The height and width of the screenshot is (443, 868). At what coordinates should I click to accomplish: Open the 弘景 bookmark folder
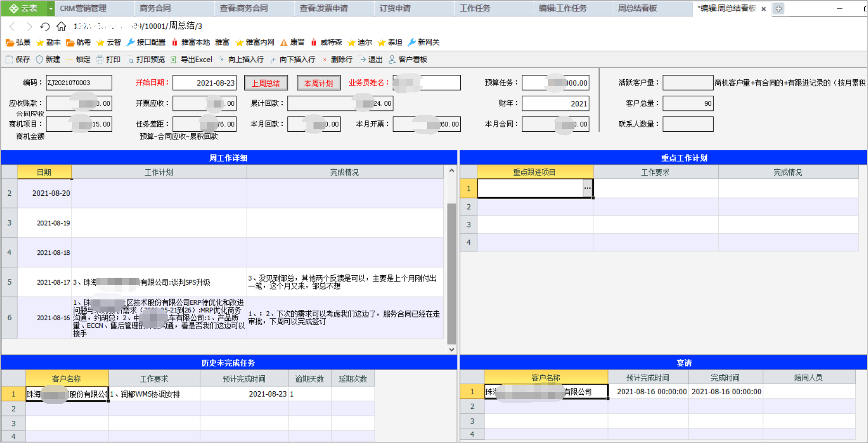pyautogui.click(x=18, y=42)
